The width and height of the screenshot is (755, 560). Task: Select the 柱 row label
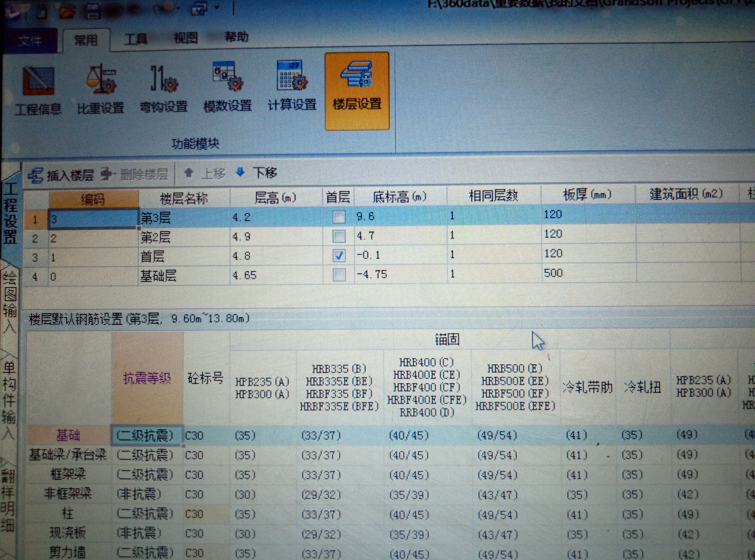pos(69,513)
